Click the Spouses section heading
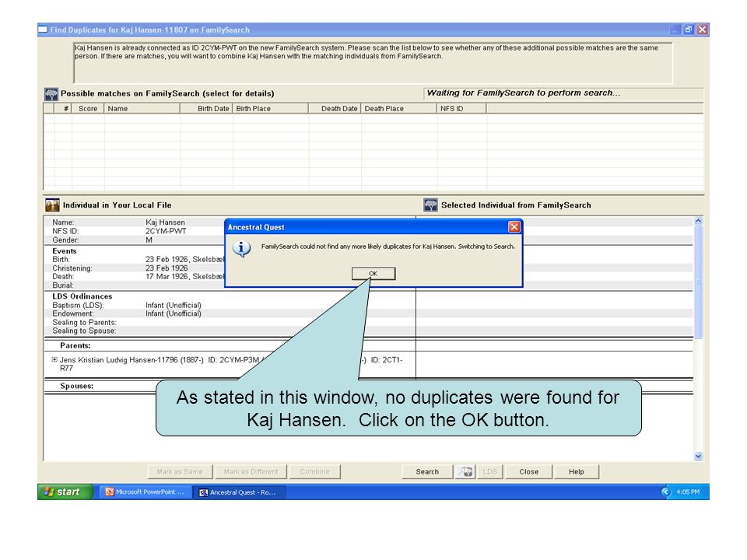Screen dimensions: 747x560 [77, 387]
